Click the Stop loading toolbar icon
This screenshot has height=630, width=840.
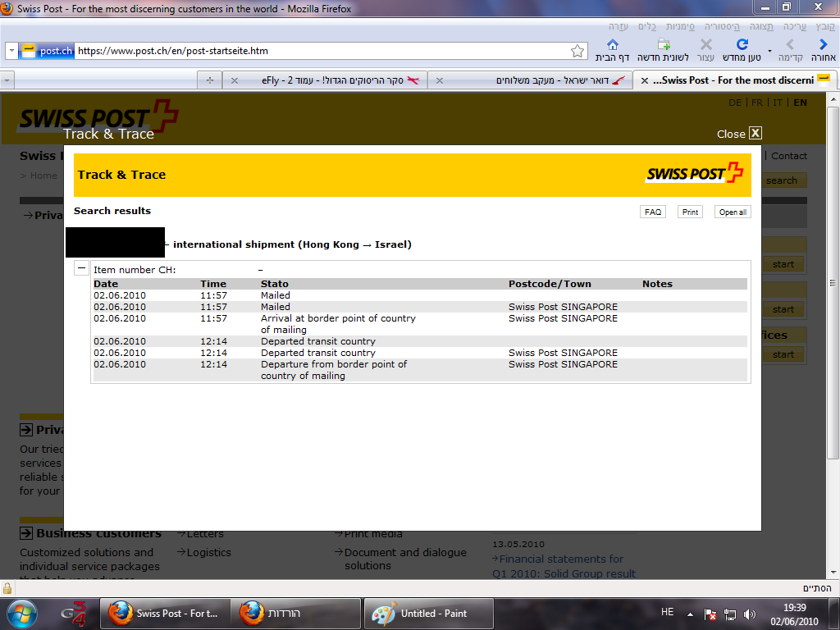click(706, 44)
